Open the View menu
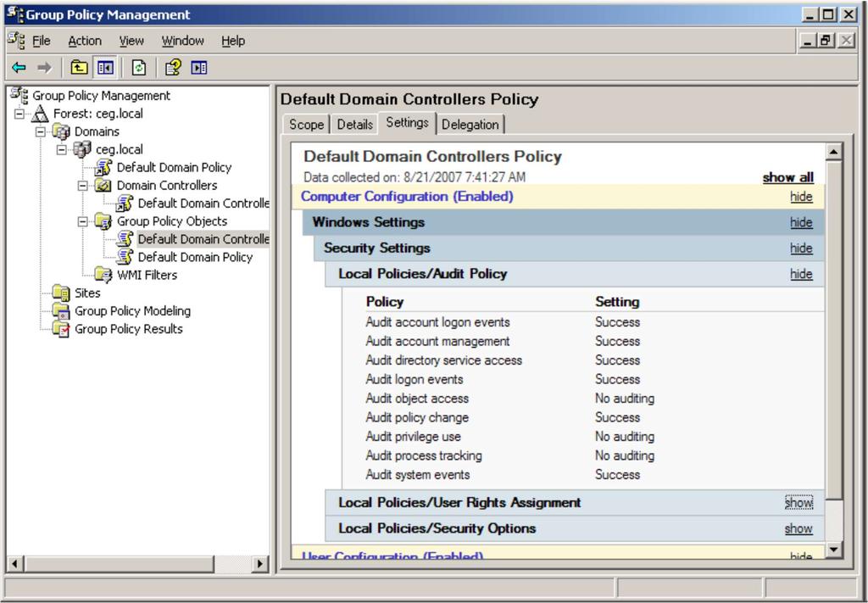The width and height of the screenshot is (868, 603). [x=131, y=41]
